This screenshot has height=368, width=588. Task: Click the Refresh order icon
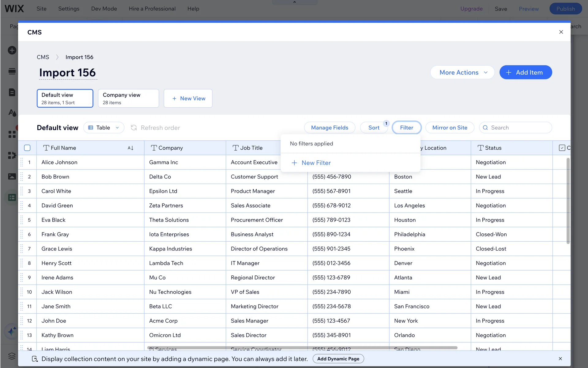tap(134, 128)
